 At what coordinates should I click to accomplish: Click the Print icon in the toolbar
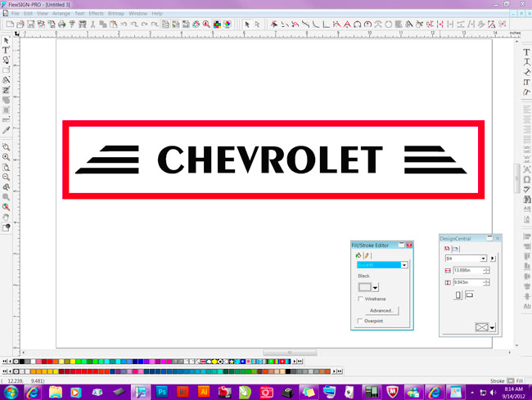[61, 25]
